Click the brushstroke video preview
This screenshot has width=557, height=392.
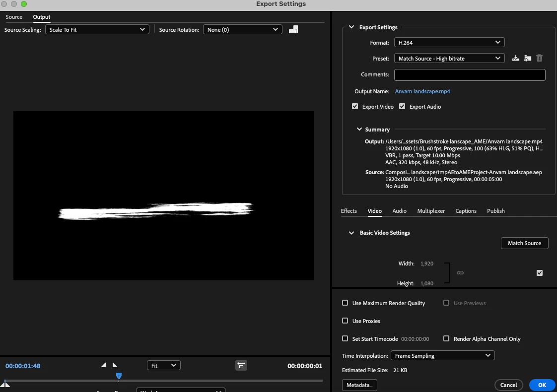[x=163, y=196]
